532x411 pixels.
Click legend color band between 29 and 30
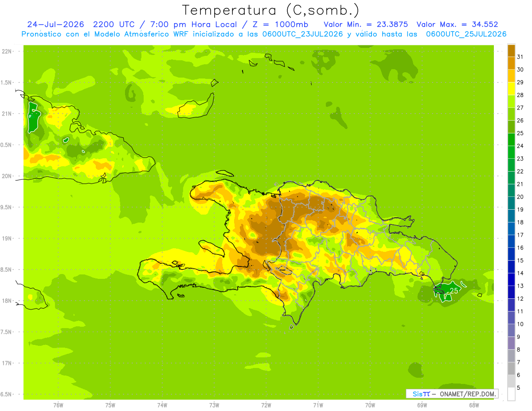click(511, 76)
